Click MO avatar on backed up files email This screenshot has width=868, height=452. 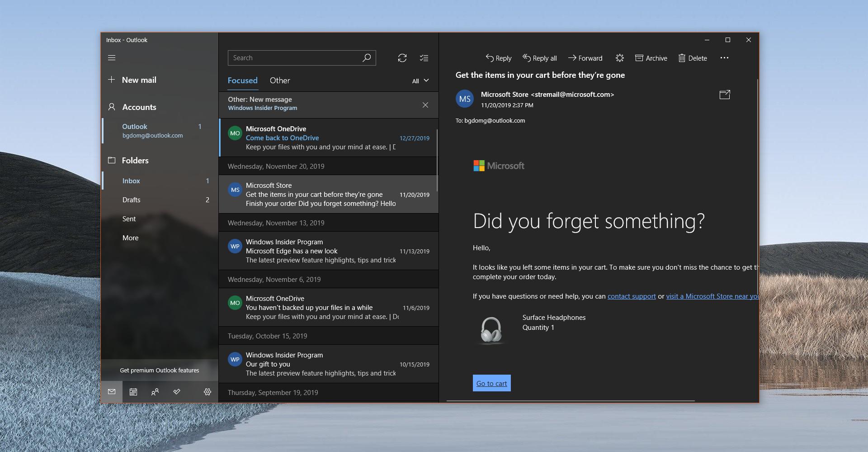(x=235, y=303)
